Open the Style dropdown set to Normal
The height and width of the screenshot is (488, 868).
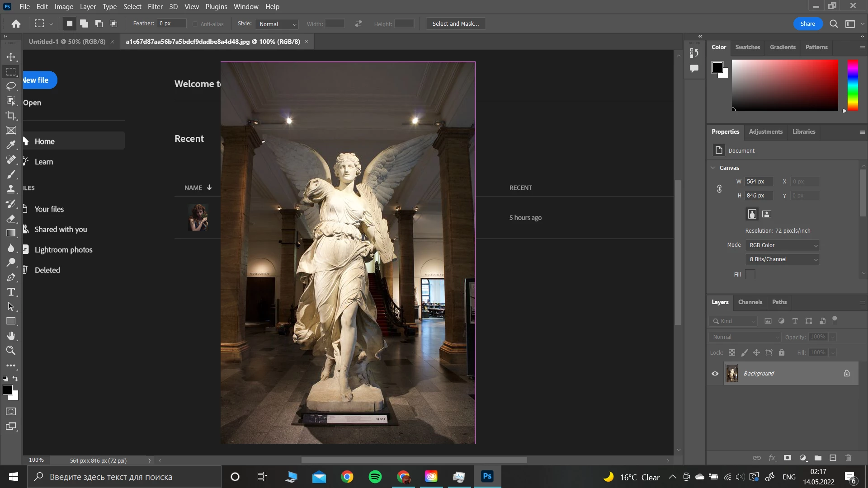pyautogui.click(x=277, y=24)
